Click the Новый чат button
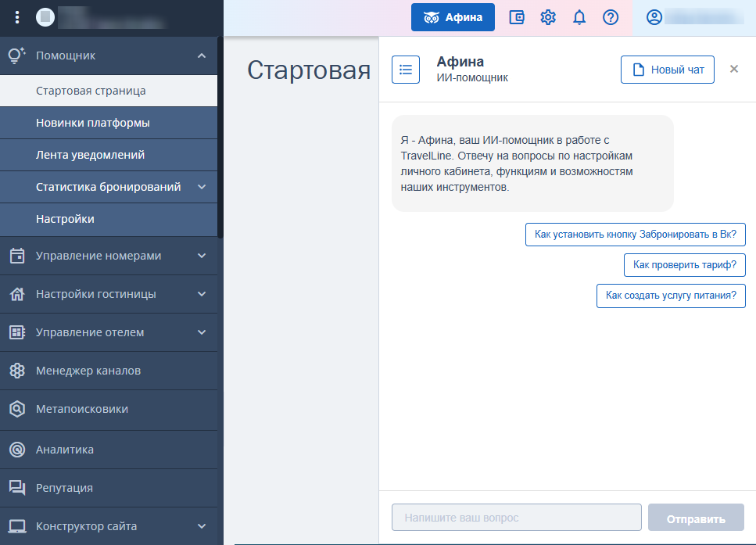Image resolution: width=756 pixels, height=545 pixels. [667, 70]
